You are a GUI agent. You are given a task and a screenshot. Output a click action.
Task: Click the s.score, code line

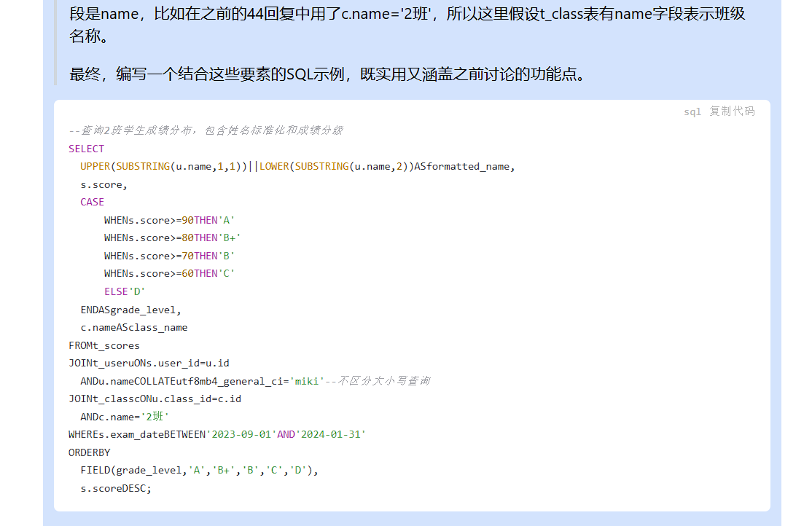[104, 185]
